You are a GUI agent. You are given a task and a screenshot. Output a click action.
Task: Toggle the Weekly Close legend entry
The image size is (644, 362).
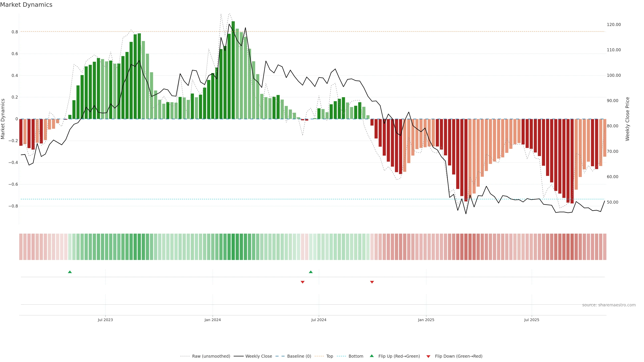pyautogui.click(x=258, y=356)
